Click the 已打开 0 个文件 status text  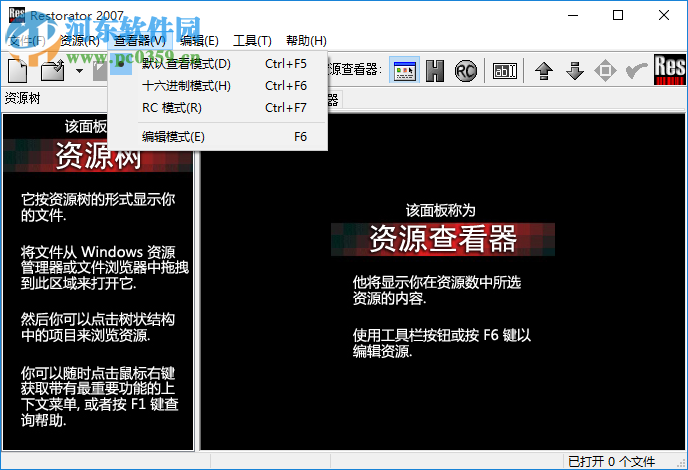[x=611, y=462]
